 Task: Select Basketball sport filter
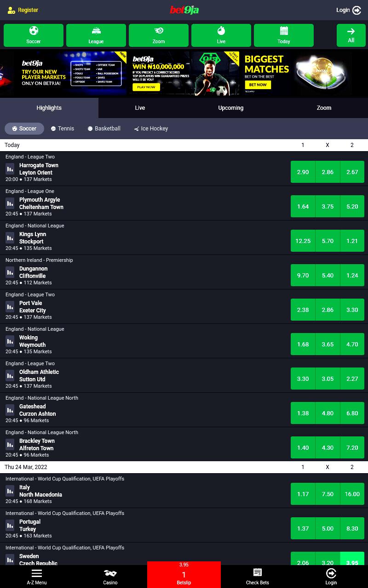click(104, 129)
